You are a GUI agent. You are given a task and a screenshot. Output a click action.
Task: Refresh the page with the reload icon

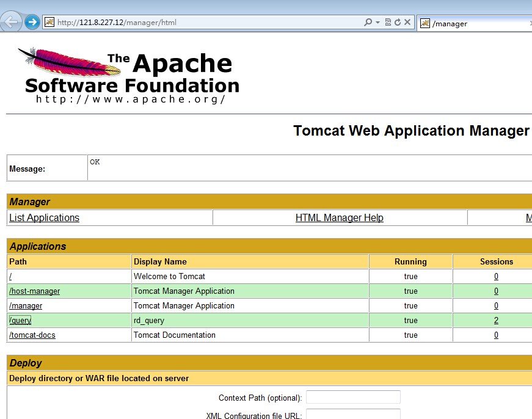pyautogui.click(x=398, y=23)
